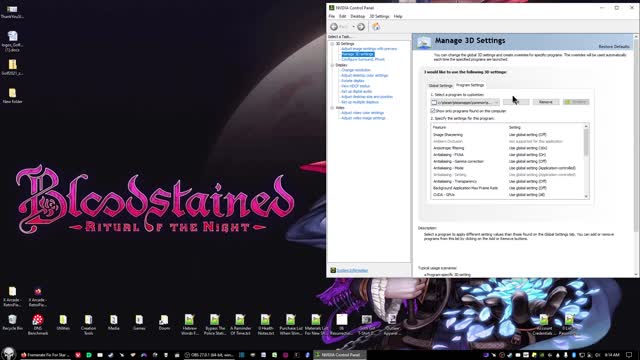640x360 pixels.
Task: Click the Home icon in the NVIDIA toolbar
Action: [376, 27]
